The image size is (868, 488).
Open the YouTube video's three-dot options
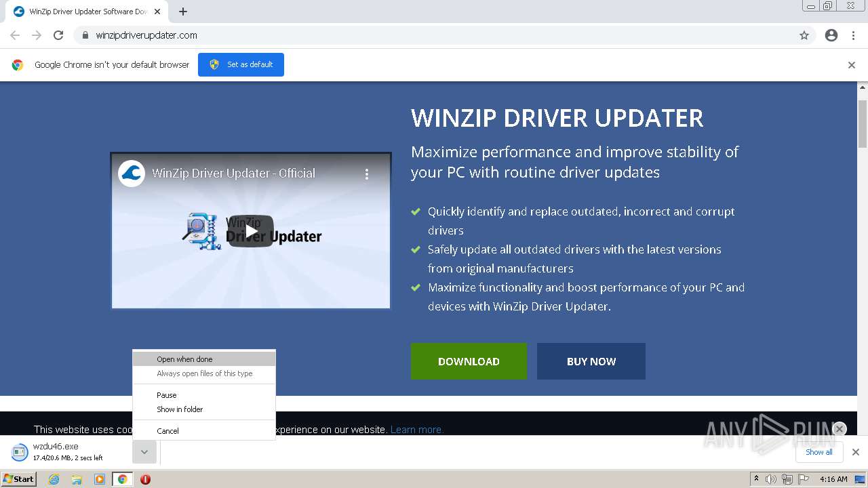[367, 174]
